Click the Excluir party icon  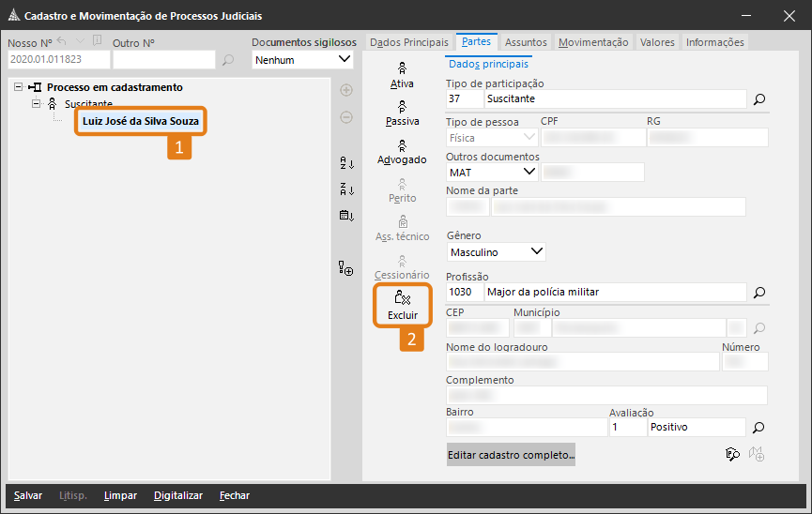402,305
